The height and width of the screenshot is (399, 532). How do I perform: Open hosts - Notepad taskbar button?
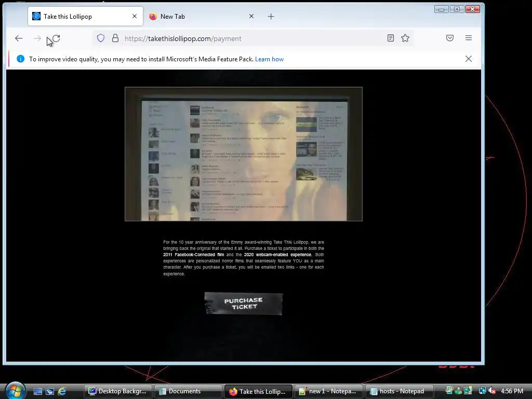399,391
